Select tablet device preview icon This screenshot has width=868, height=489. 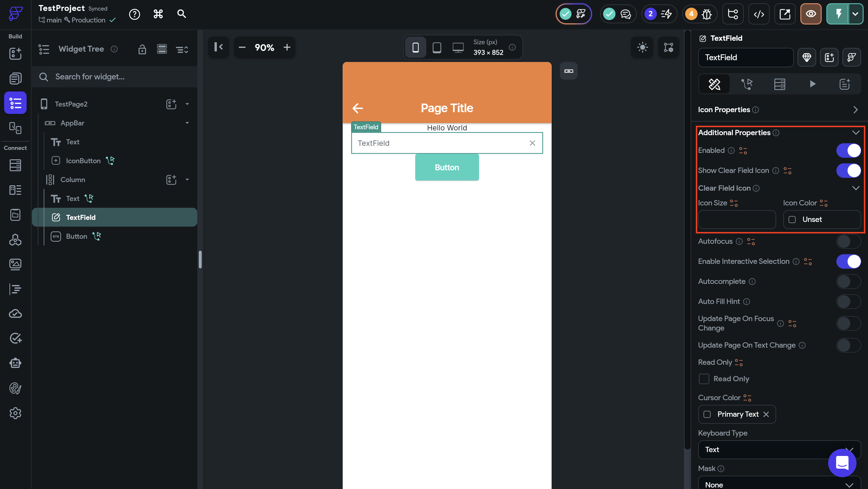point(437,48)
